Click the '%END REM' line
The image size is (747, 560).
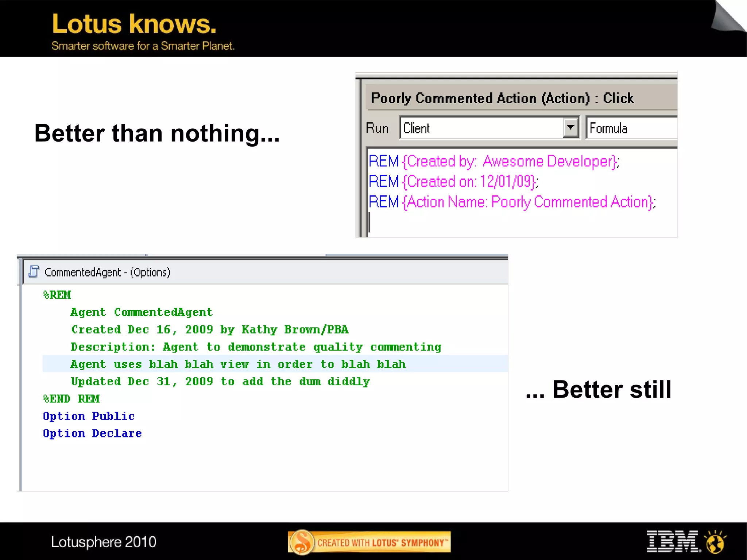click(x=71, y=399)
